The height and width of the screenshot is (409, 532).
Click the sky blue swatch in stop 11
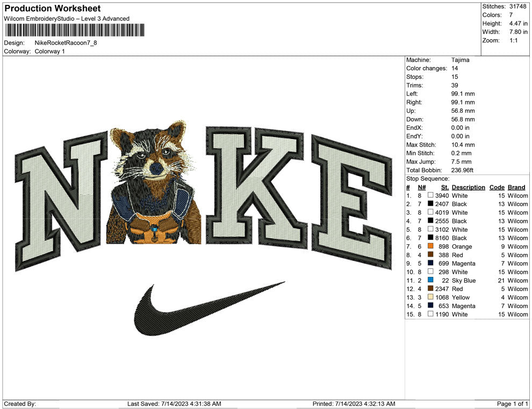(x=430, y=280)
